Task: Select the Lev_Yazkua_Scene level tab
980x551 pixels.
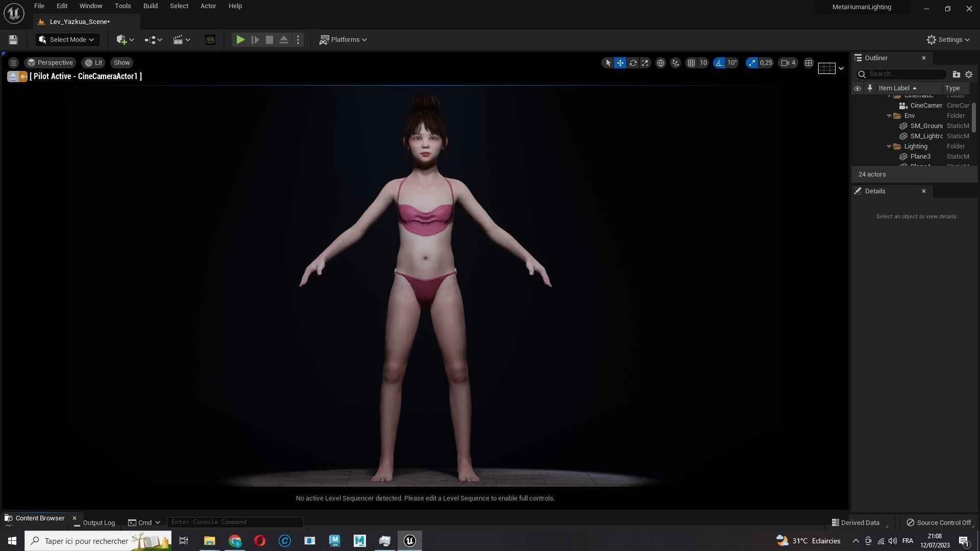Action: tap(80, 22)
